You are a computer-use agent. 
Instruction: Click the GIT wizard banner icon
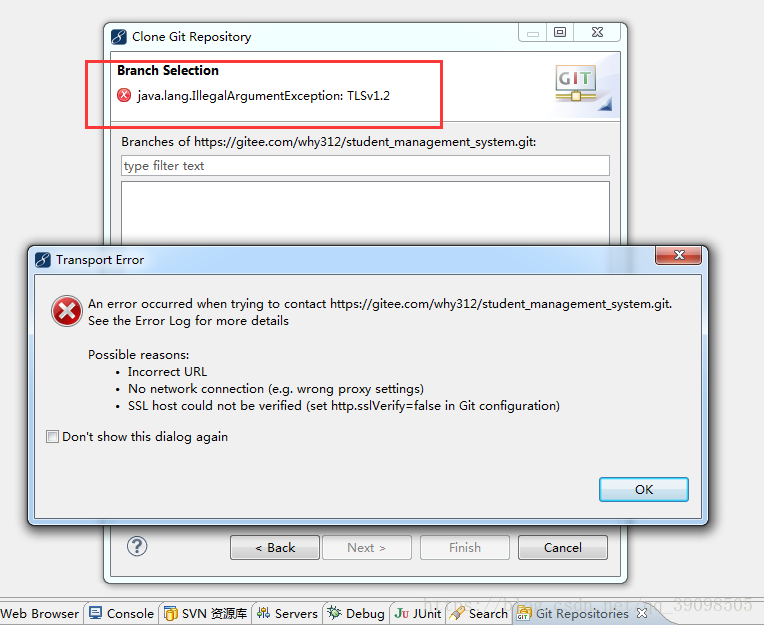(x=576, y=83)
